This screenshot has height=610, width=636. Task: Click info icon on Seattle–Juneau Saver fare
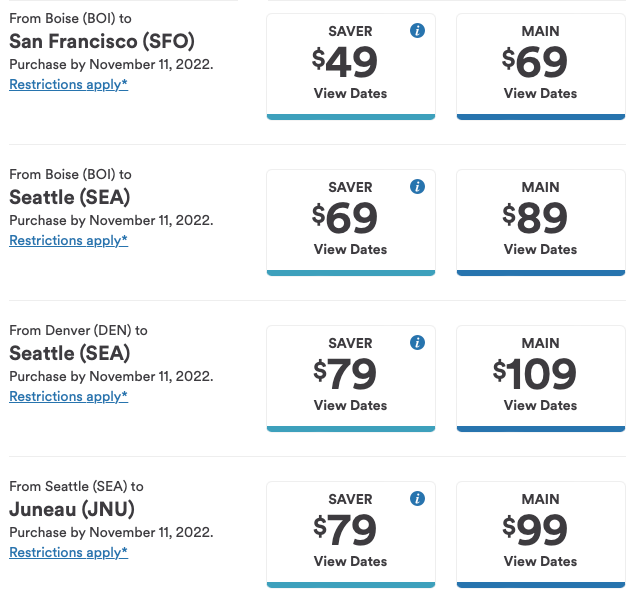click(x=418, y=499)
